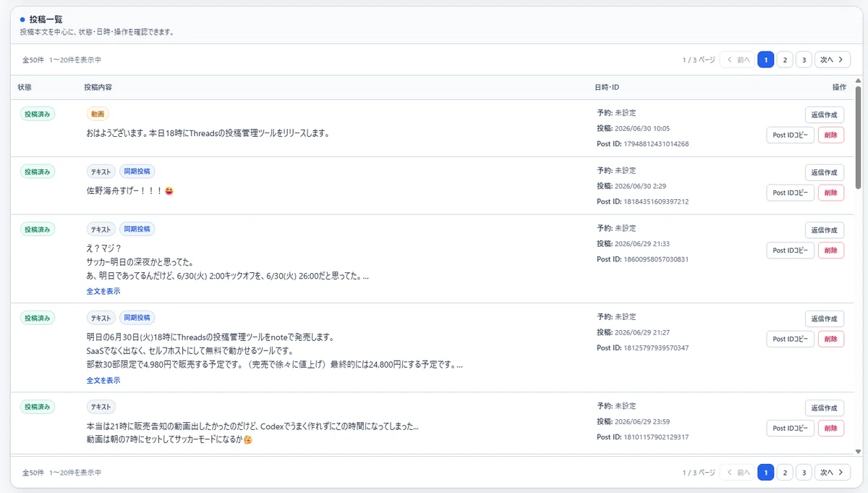Click 返信作成 for the note発売 post

pos(824,319)
